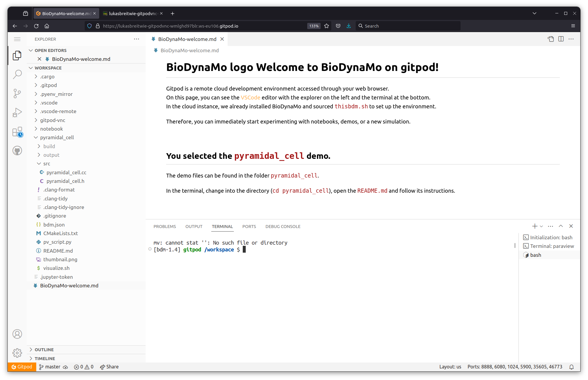Expand the notebook folder
Viewport: 588px width, 380px height.
point(51,129)
